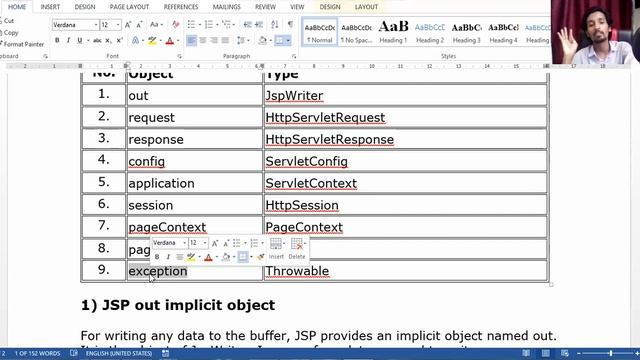Toggle Italic in the ribbon Font group

click(x=68, y=40)
